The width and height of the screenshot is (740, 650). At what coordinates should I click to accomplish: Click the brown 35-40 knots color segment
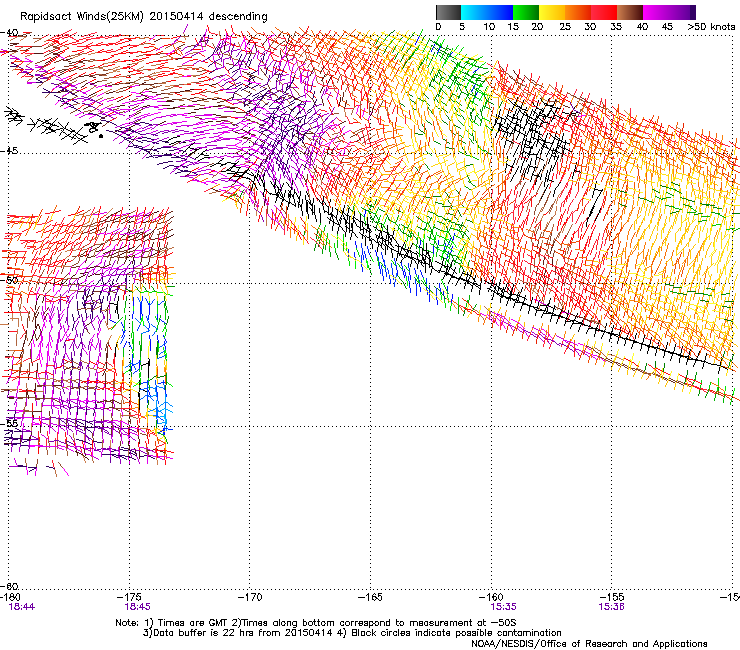click(x=630, y=12)
